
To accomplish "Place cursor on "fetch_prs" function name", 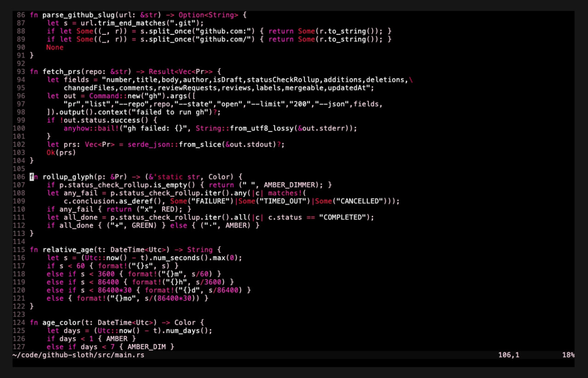I will click(x=61, y=72).
